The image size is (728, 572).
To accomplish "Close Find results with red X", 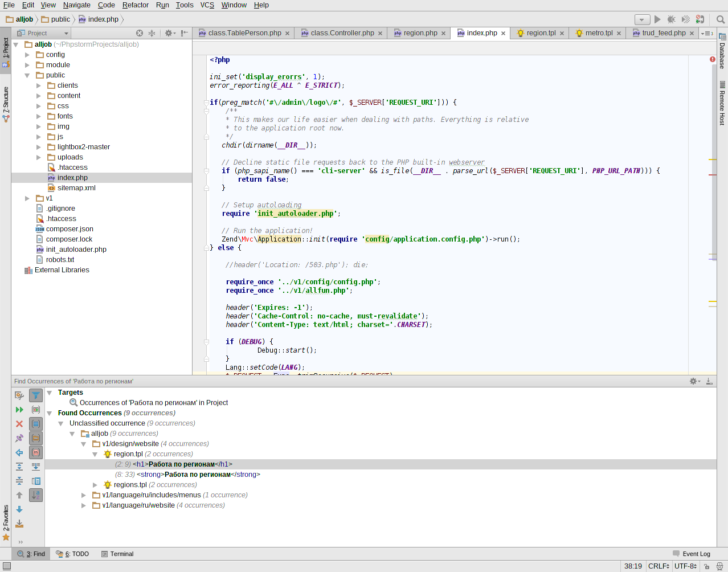I will 19,424.
